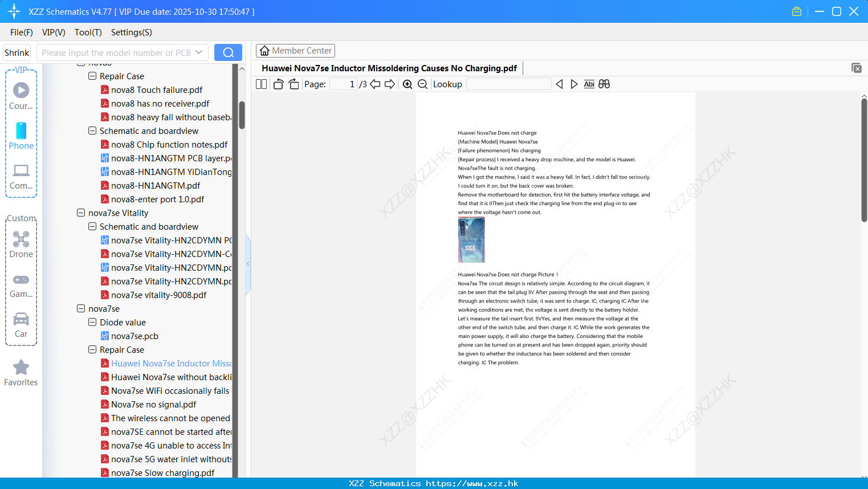The height and width of the screenshot is (489, 868).
Task: Click the XZZ app logo
Action: click(14, 11)
